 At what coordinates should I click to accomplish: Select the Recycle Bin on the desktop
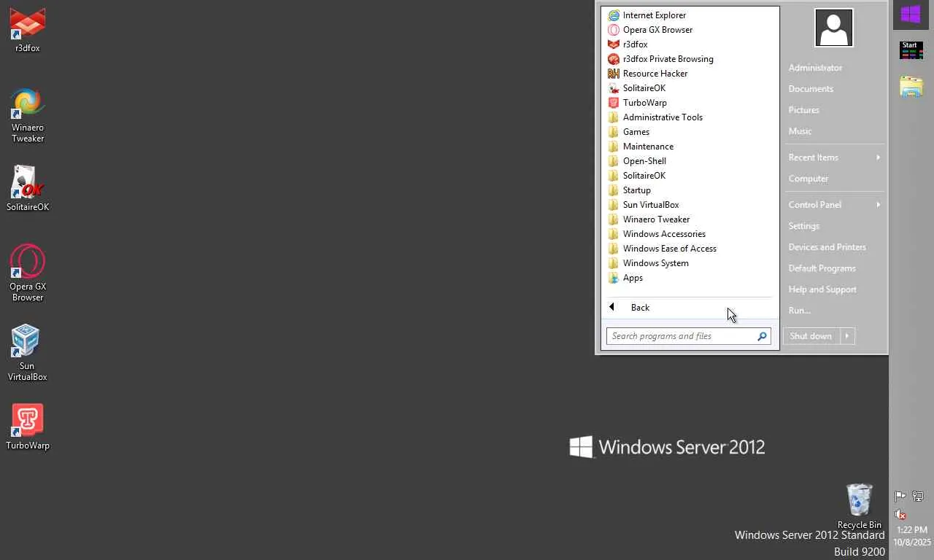click(859, 506)
